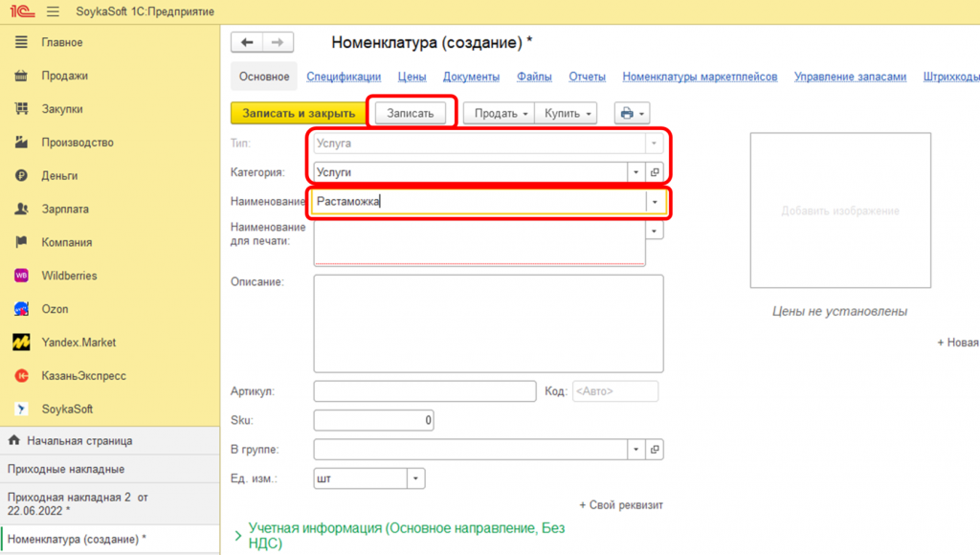Switch to the Цены tab
Viewport: 980px width, 555px height.
pyautogui.click(x=412, y=77)
